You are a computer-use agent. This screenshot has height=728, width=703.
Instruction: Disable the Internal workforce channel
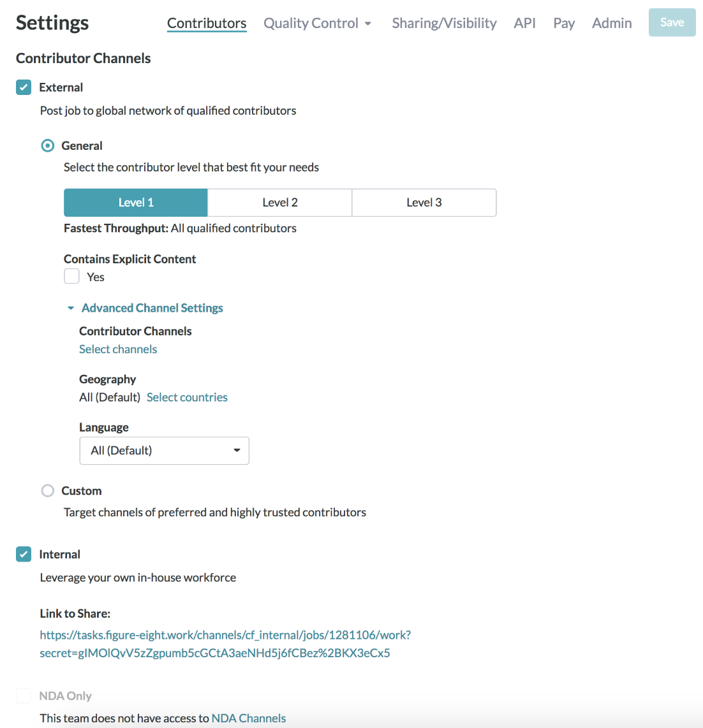coord(23,554)
